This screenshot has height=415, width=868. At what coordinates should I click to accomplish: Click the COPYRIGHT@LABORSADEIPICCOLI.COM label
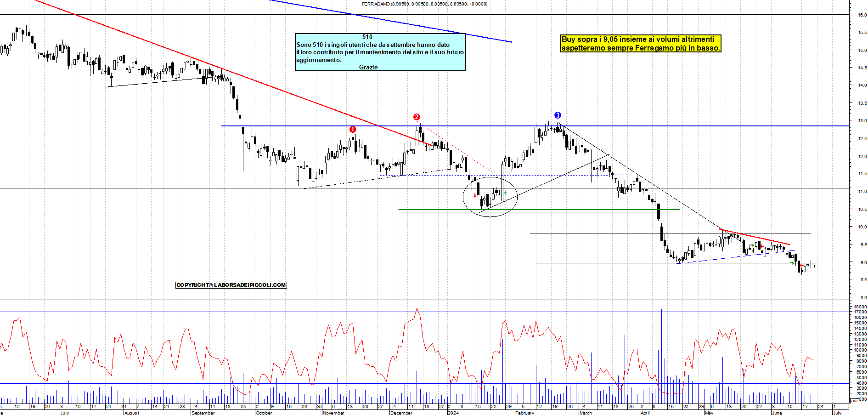pyautogui.click(x=231, y=285)
